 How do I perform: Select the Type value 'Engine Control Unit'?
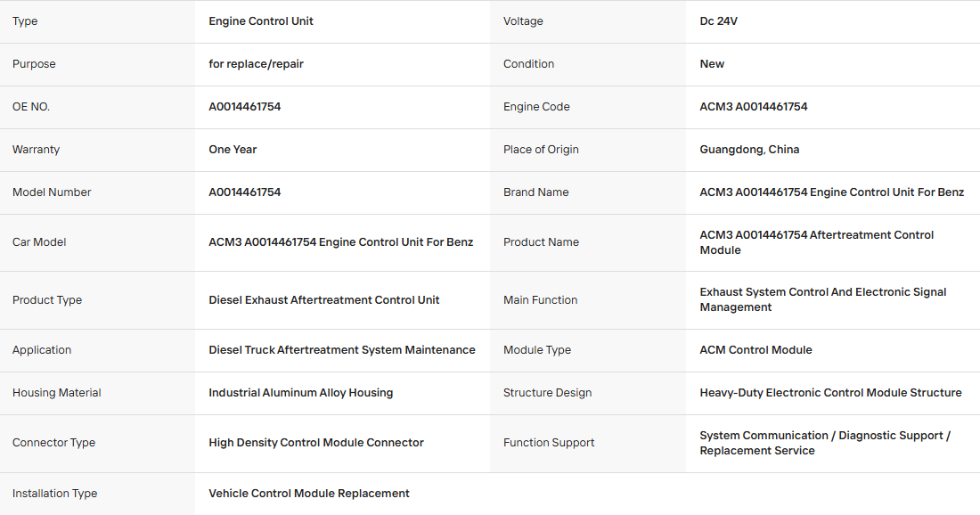coord(261,21)
